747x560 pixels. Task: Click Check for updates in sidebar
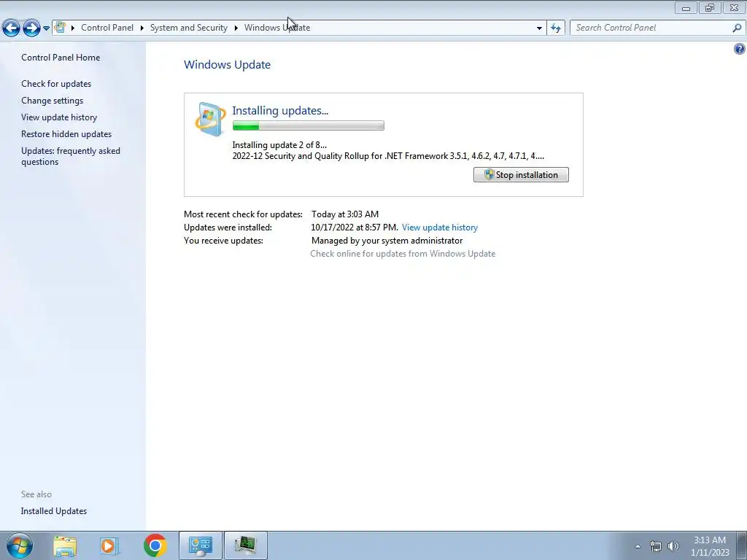coord(56,83)
